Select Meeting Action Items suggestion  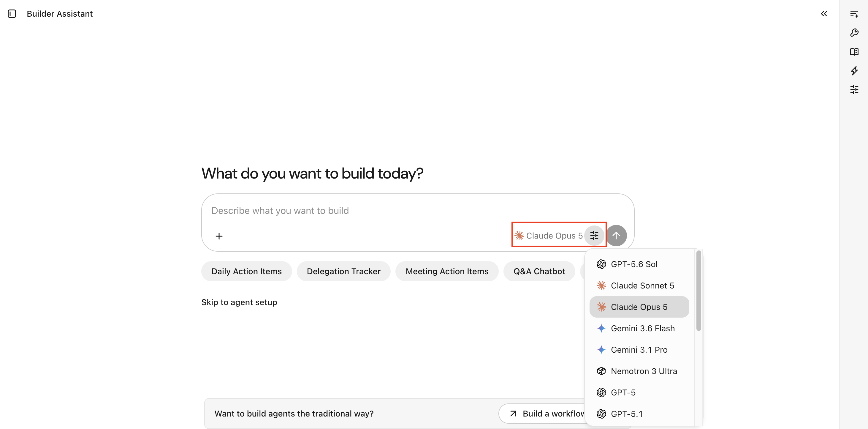coord(447,271)
